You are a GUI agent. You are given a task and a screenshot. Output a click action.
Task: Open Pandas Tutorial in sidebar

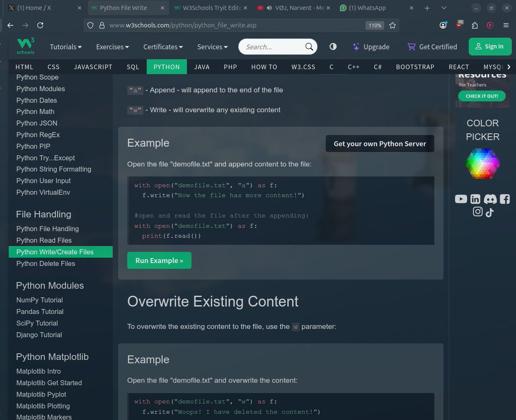40,312
